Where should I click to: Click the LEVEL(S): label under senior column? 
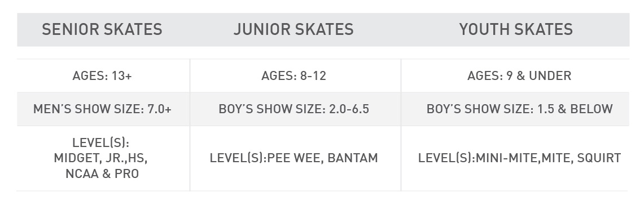[101, 142]
